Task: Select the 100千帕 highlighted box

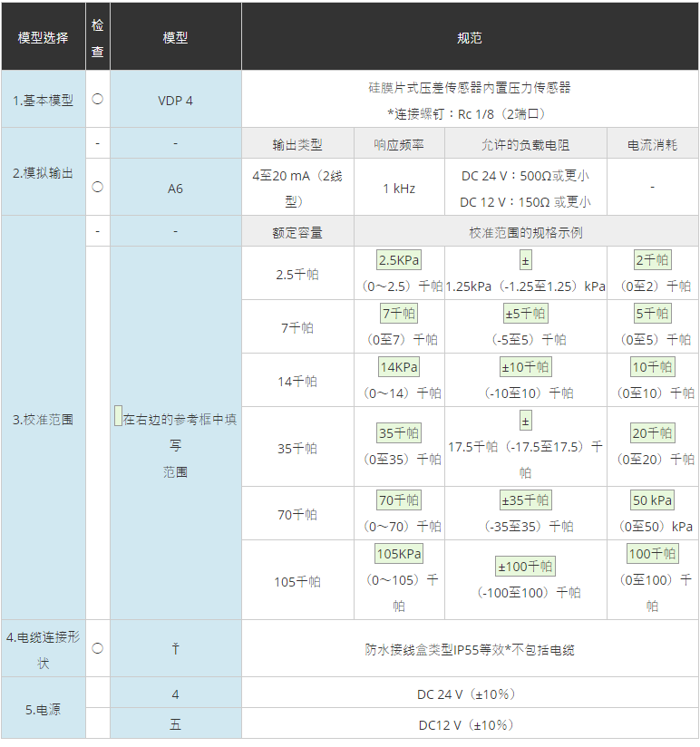Action: point(653,554)
